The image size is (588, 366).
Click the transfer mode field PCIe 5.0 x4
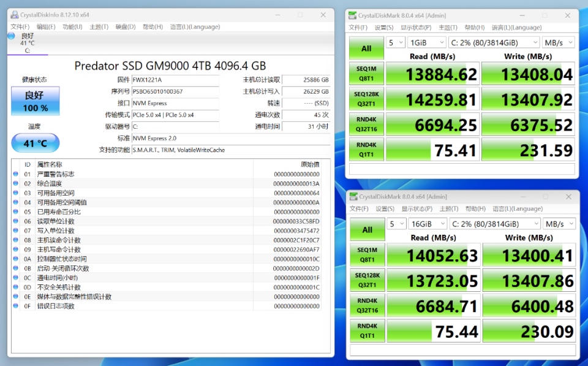(x=175, y=115)
